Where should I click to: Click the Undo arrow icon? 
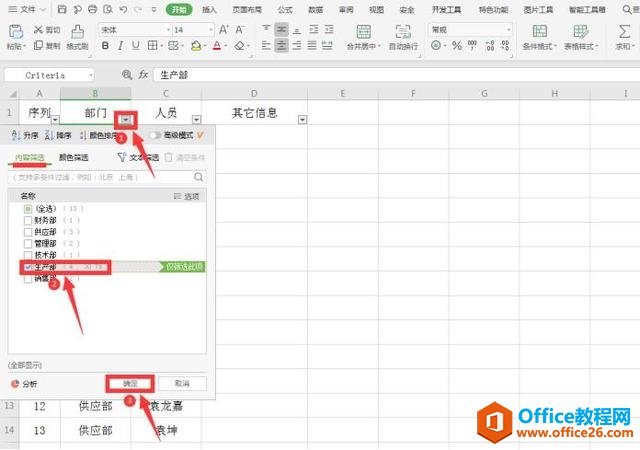click(123, 9)
